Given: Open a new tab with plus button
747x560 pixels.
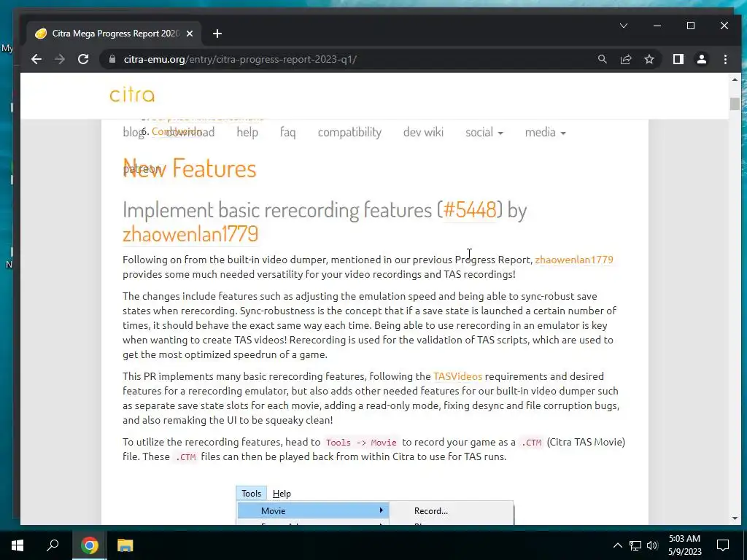Looking at the screenshot, I should click(217, 34).
